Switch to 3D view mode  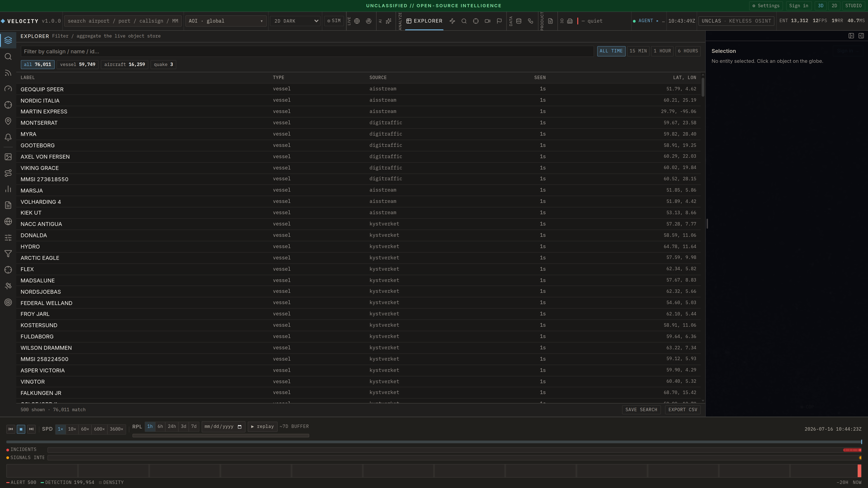821,6
